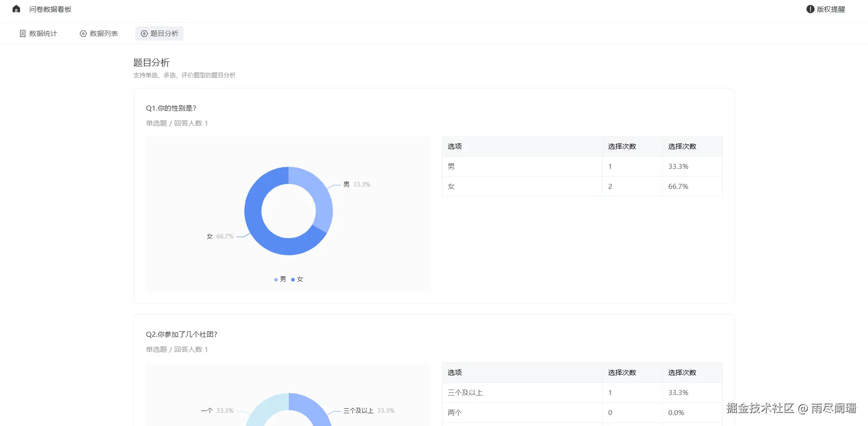Screen dimensions: 868x426
Task: Click the 33.3% cell in the 男 row
Action: [692, 167]
